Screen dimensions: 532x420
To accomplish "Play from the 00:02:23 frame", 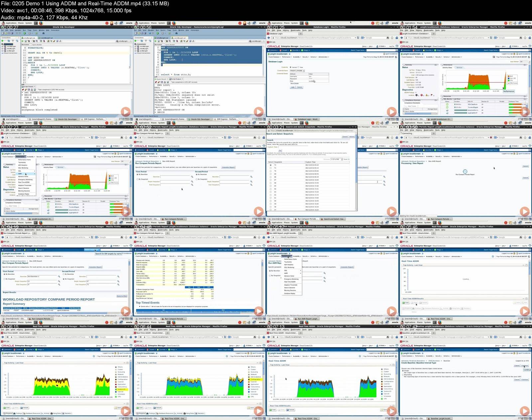I will point(125,211).
